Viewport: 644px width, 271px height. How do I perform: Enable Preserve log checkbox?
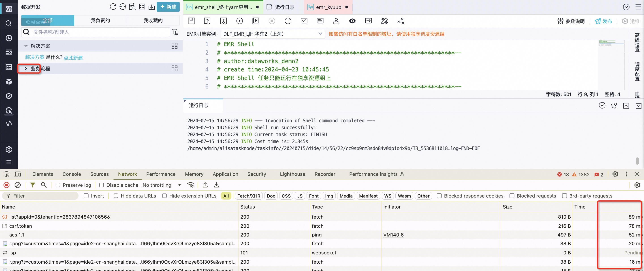(58, 185)
